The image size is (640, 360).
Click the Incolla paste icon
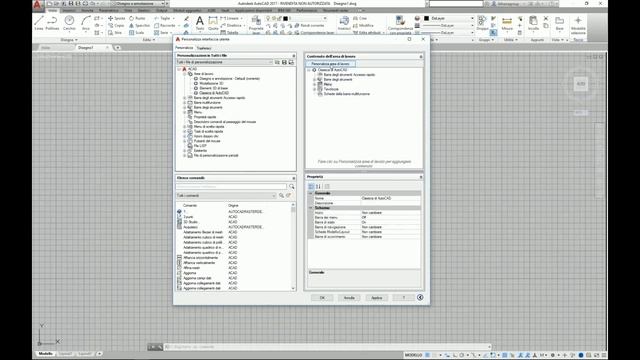tap(533, 23)
